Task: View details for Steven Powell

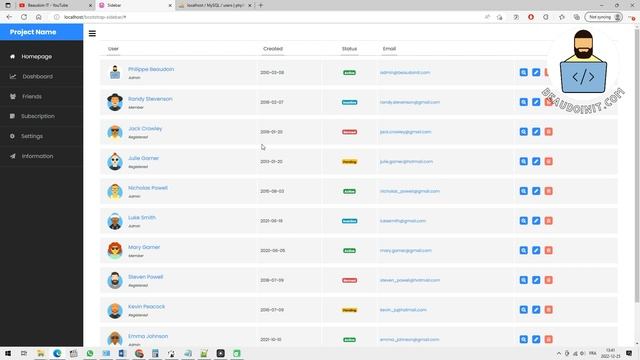Action: (523, 280)
